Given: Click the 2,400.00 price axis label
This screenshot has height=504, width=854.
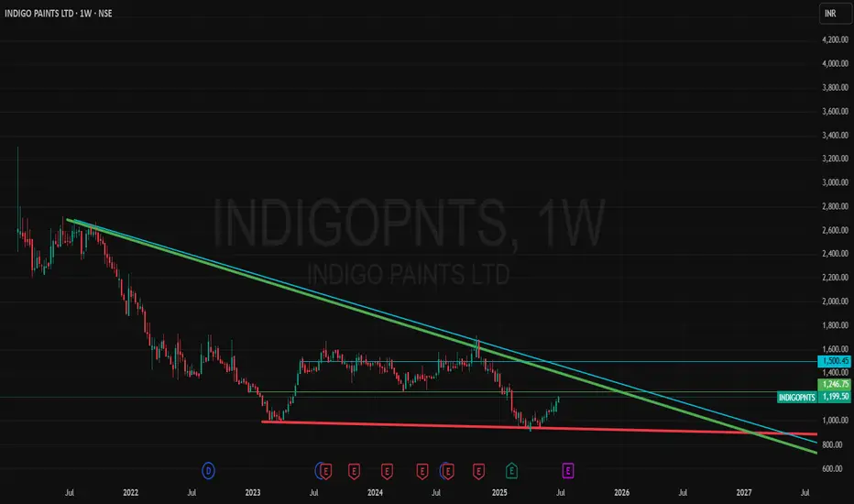Looking at the screenshot, I should 835,254.
